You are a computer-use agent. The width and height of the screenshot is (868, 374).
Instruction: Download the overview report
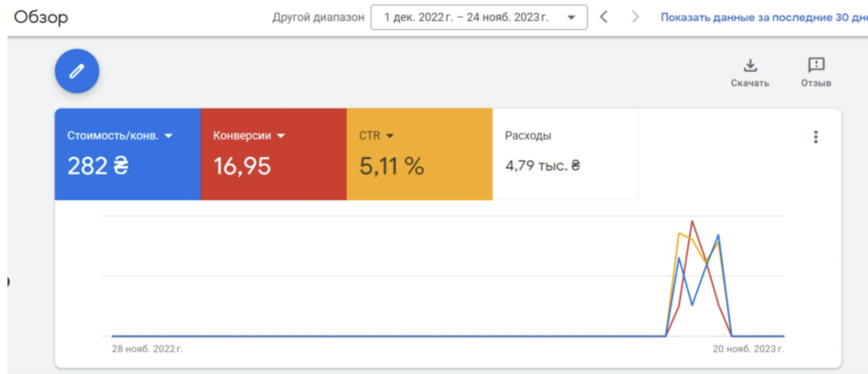[750, 72]
